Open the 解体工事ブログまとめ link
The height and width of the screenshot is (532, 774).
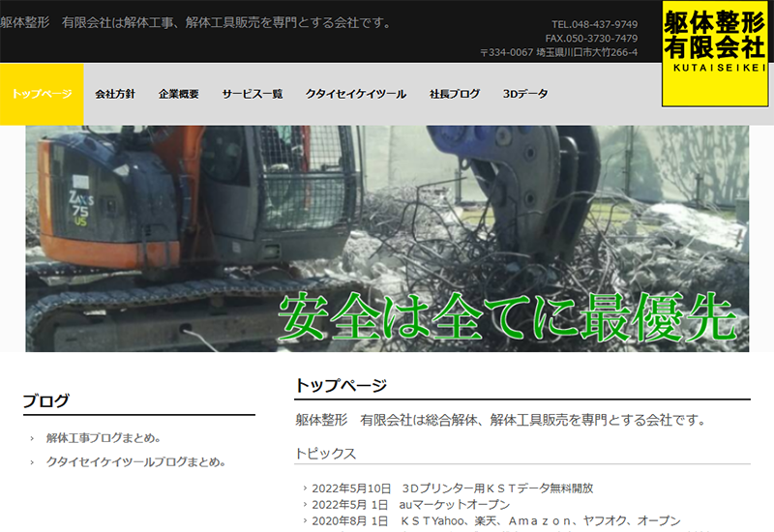104,438
